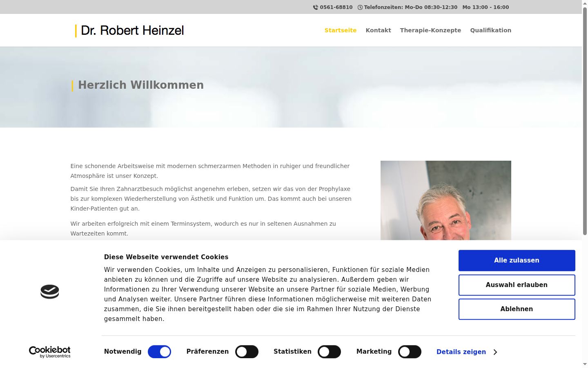Click the doctor's portrait photo

click(x=445, y=200)
